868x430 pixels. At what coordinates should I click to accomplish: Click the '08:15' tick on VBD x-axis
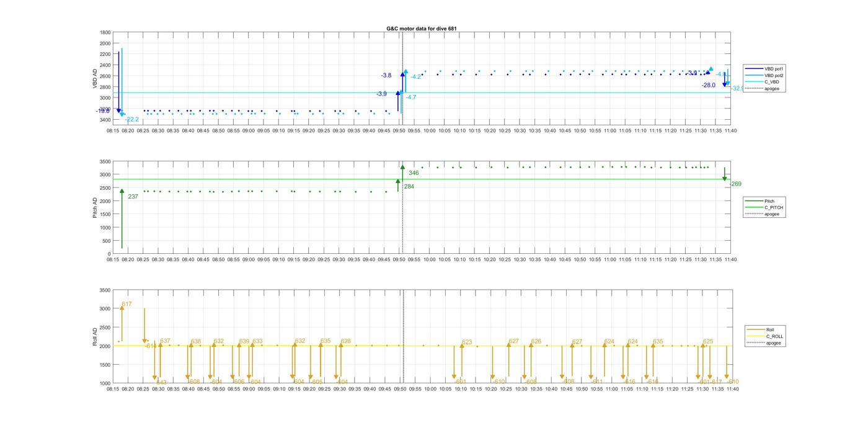pos(113,131)
